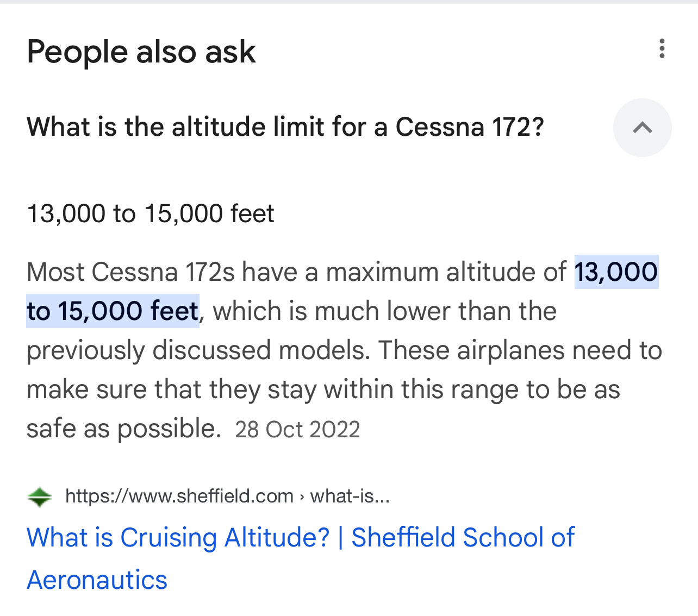This screenshot has width=698, height=616.
Task: Click the "28 Oct 2022" date
Action: tap(297, 430)
